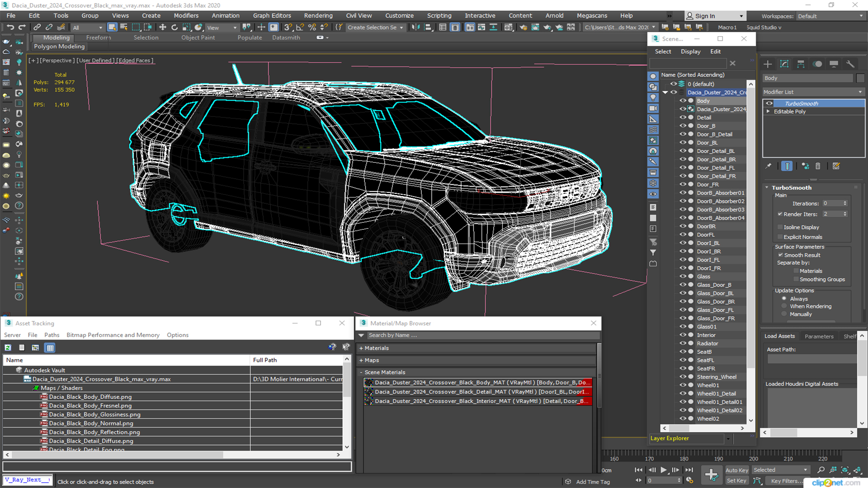Viewport: 868px width, 488px height.
Task: Click the Set Key button
Action: click(736, 481)
